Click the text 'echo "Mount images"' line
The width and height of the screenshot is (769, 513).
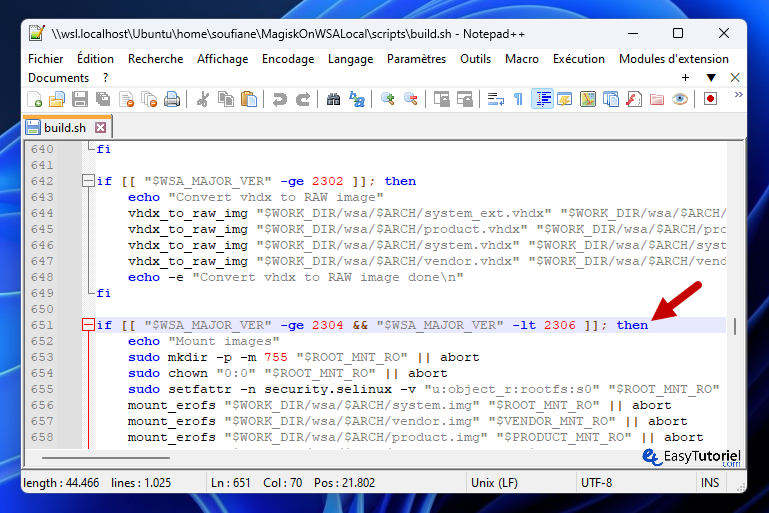pos(204,341)
